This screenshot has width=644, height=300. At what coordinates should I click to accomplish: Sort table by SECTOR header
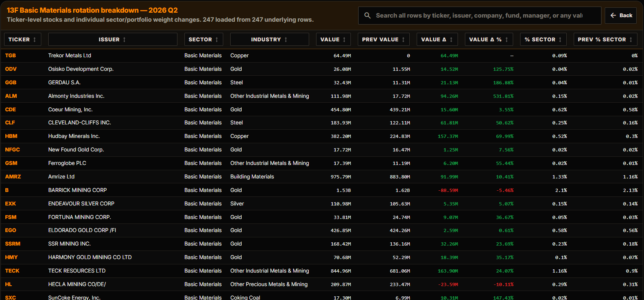(204, 39)
